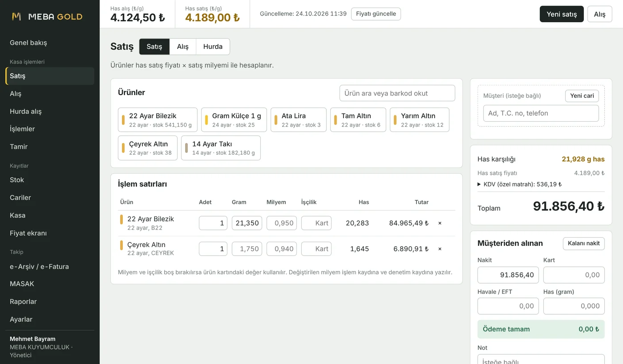
Task: Open Hurda alış in the sidebar
Action: [50, 111]
